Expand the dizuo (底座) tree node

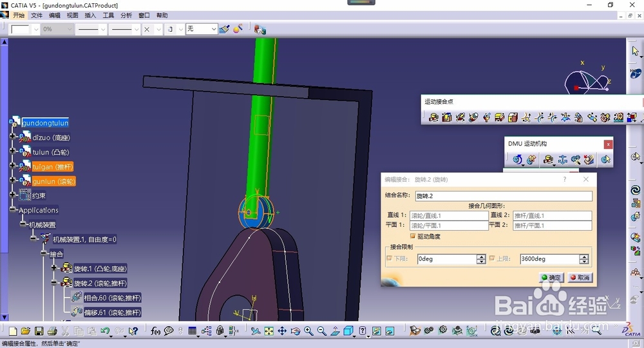click(12, 136)
